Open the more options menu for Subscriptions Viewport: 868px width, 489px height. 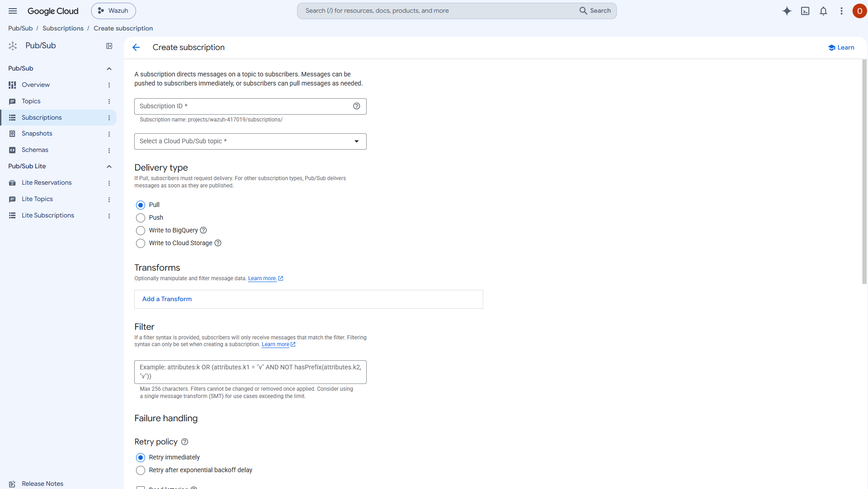[109, 118]
